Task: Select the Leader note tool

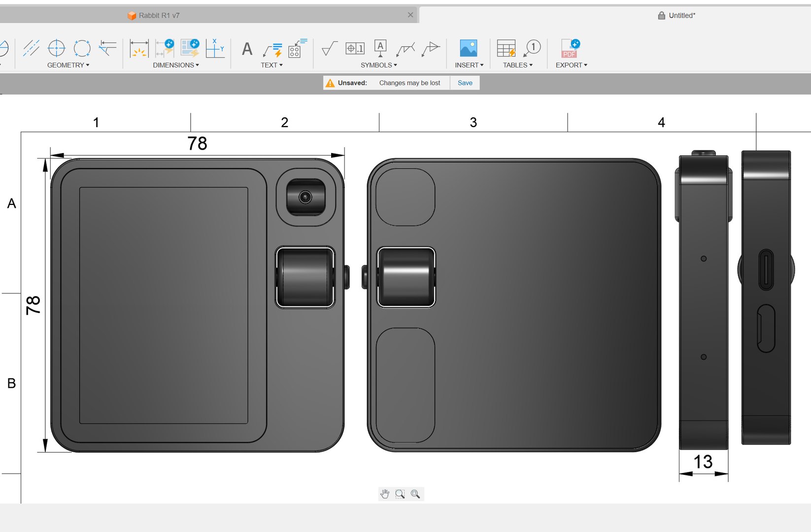Action: (x=272, y=50)
